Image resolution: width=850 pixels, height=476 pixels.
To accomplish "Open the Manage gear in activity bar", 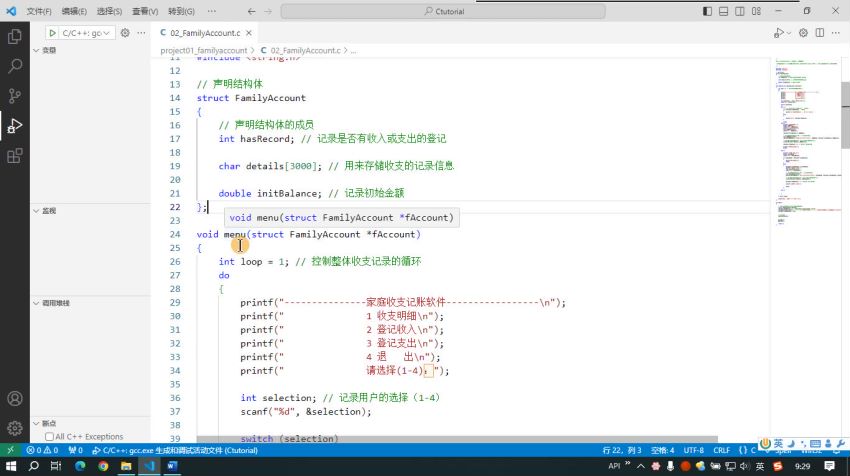I will (x=15, y=428).
